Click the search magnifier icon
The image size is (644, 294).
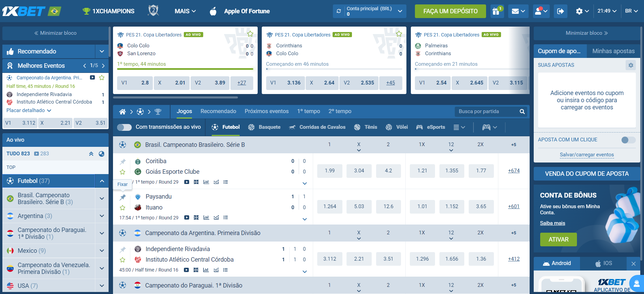(522, 111)
